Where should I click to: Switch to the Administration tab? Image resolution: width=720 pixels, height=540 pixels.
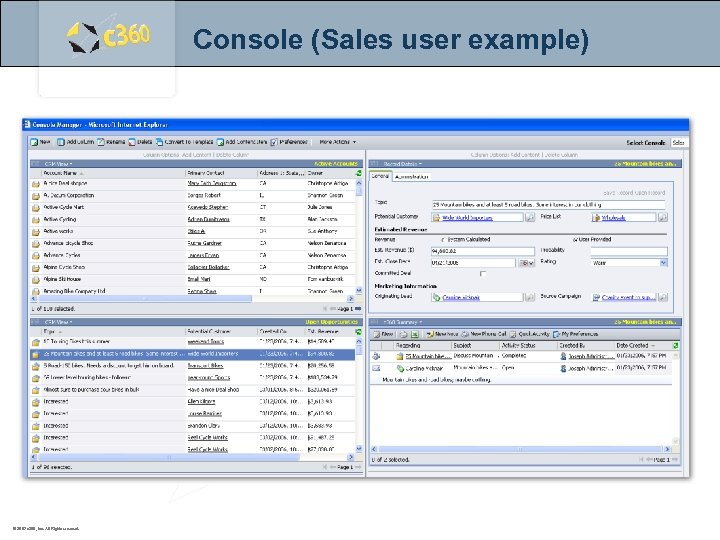click(x=411, y=177)
